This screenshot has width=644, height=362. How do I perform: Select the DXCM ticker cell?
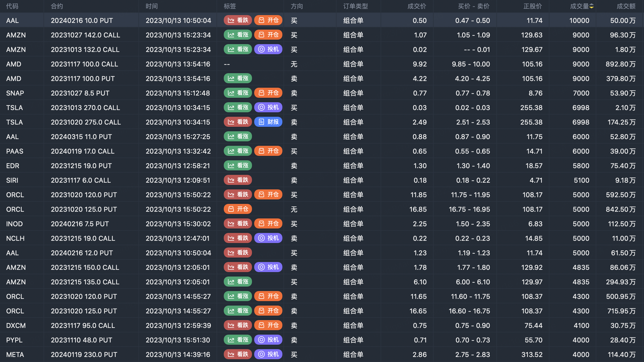(16, 325)
